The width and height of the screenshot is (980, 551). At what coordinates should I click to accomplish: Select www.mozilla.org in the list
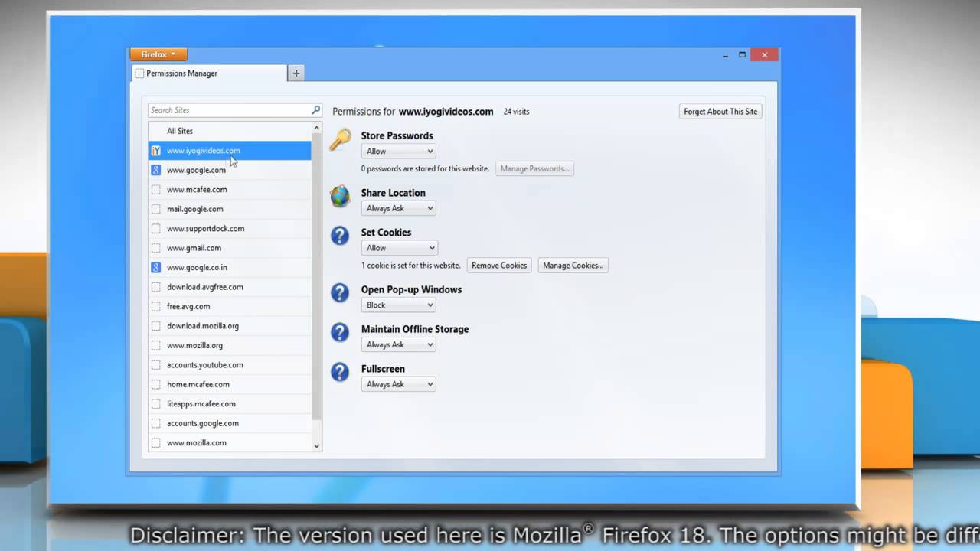(x=230, y=345)
